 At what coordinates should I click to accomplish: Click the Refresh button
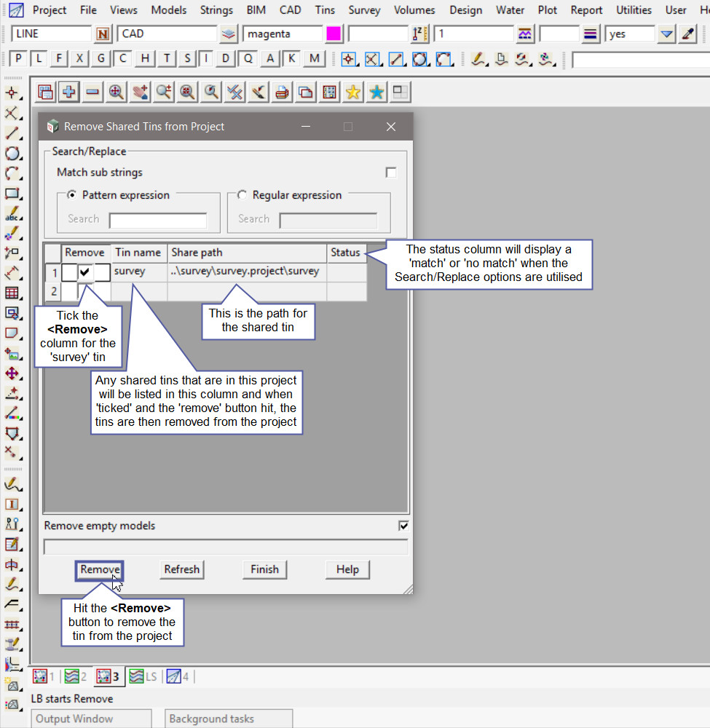point(181,569)
